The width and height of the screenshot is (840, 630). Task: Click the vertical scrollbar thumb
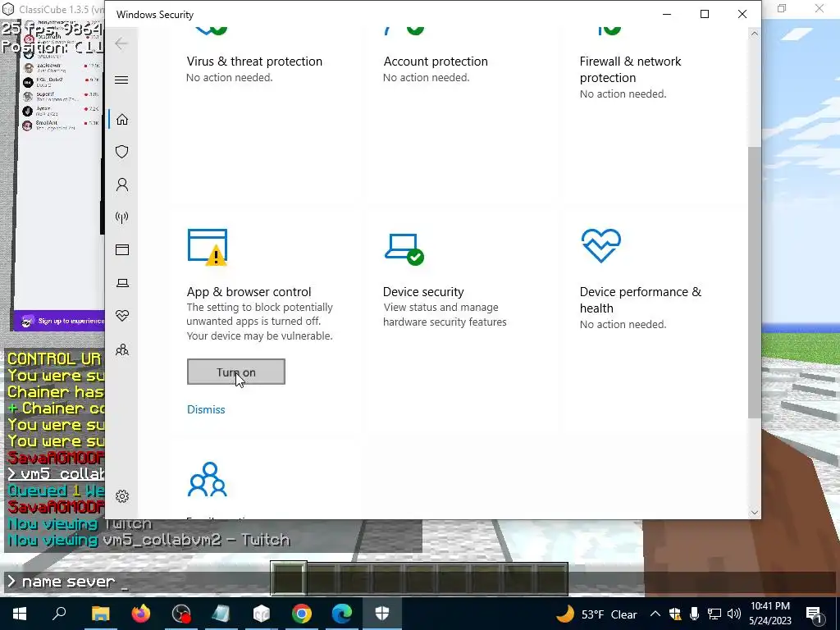pyautogui.click(x=755, y=282)
